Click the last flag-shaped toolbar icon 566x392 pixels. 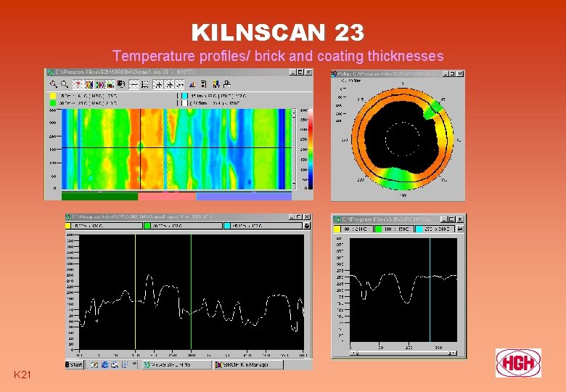[x=227, y=84]
